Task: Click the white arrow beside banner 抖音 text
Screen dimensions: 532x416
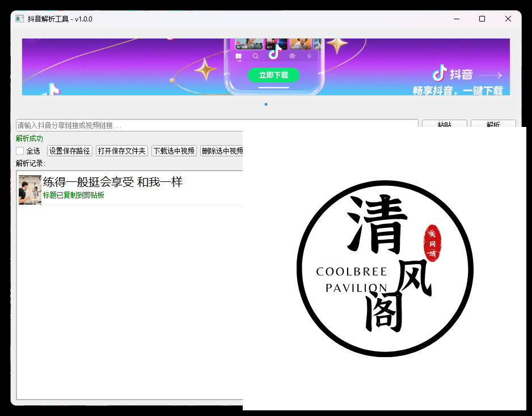Action: click(491, 75)
